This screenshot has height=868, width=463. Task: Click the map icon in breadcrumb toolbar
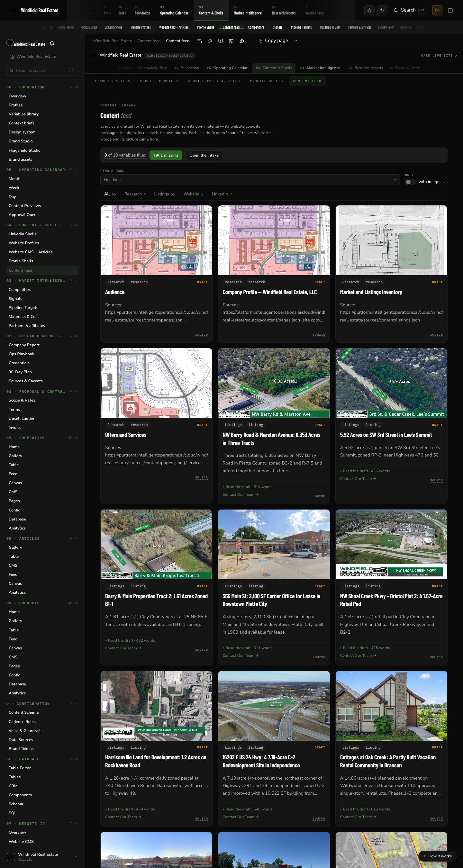231,41
